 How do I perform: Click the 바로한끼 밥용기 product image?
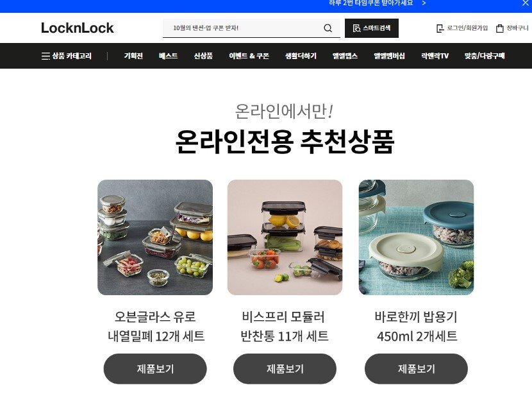(x=416, y=237)
